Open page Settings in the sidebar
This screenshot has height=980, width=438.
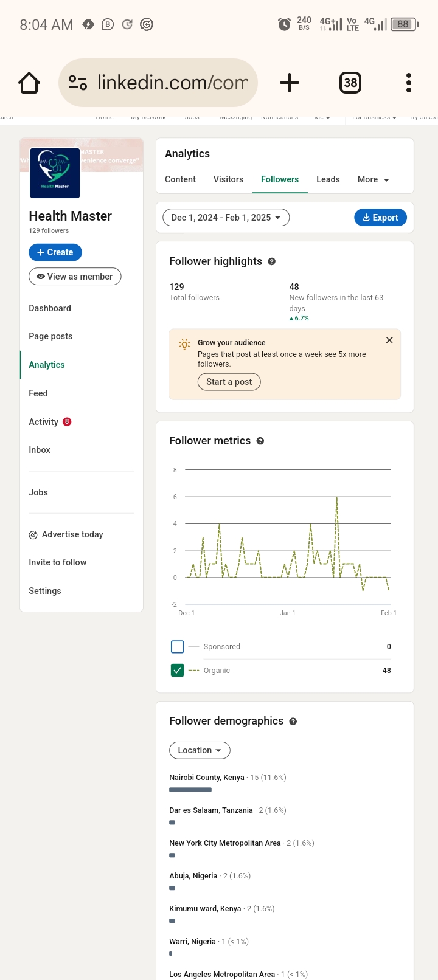coord(45,591)
